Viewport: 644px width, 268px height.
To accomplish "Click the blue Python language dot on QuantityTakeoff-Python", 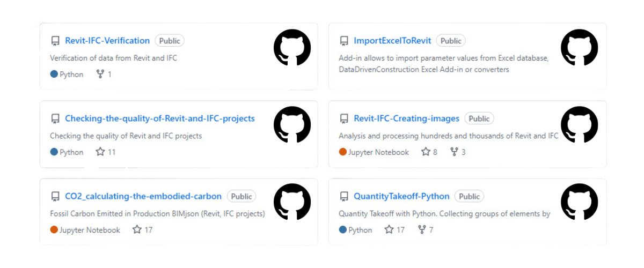I will click(x=343, y=229).
